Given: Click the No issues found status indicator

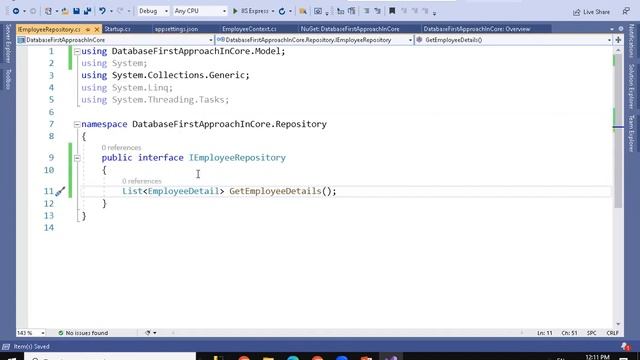Looking at the screenshot, I should pos(83,333).
